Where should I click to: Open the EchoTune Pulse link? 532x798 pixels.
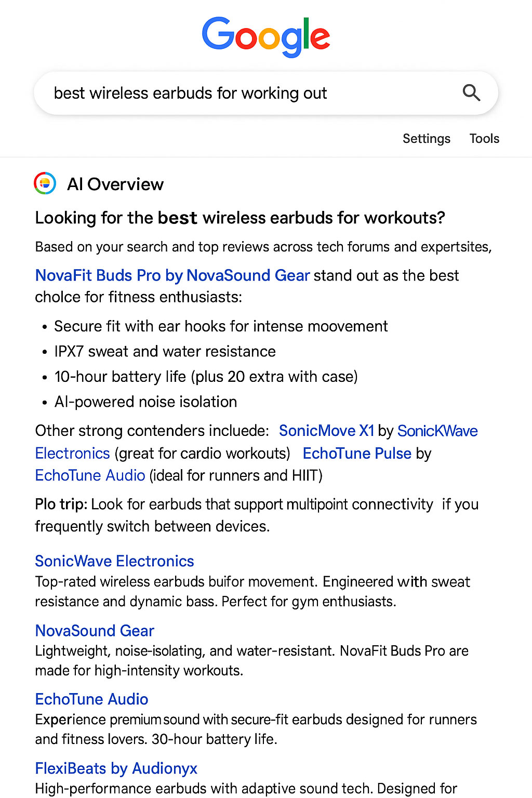click(357, 454)
